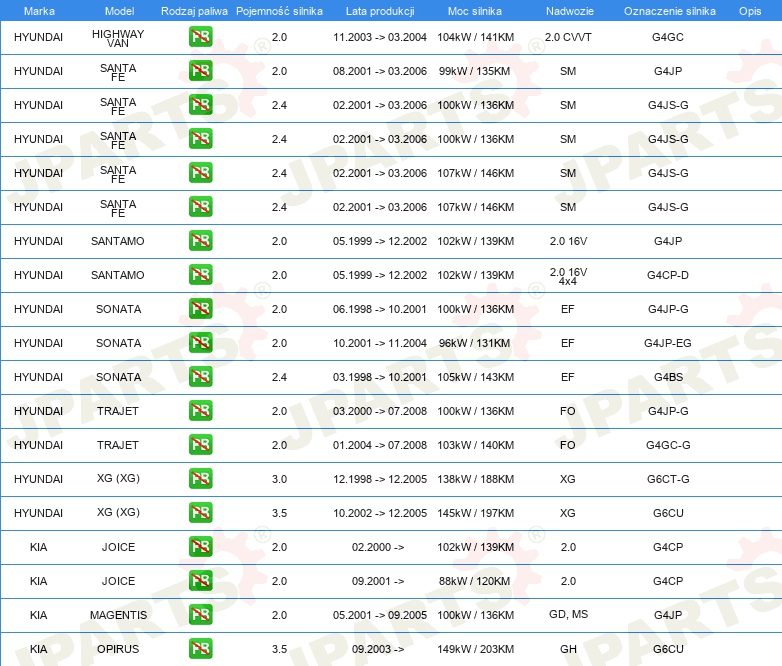Click date range 06.1998 -> 10.2001
The height and width of the screenshot is (666, 782).
click(380, 309)
